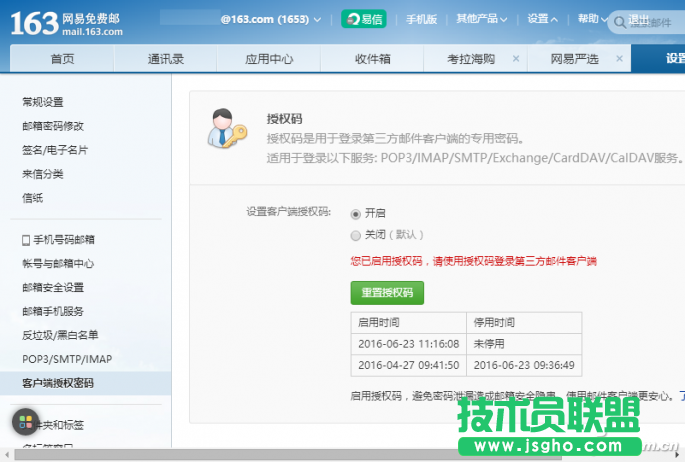Switch to the 收件箱 tab

tap(372, 59)
